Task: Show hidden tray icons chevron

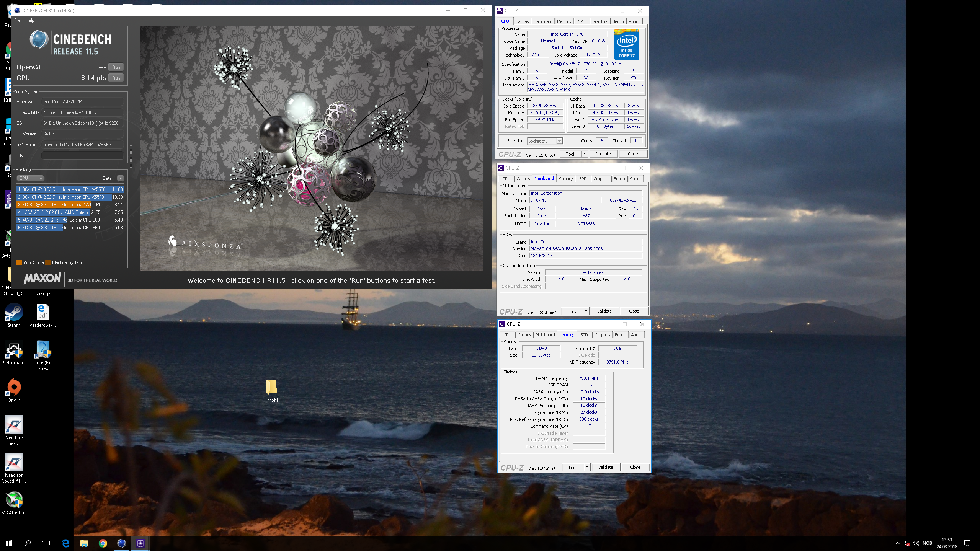Action: 897,543
